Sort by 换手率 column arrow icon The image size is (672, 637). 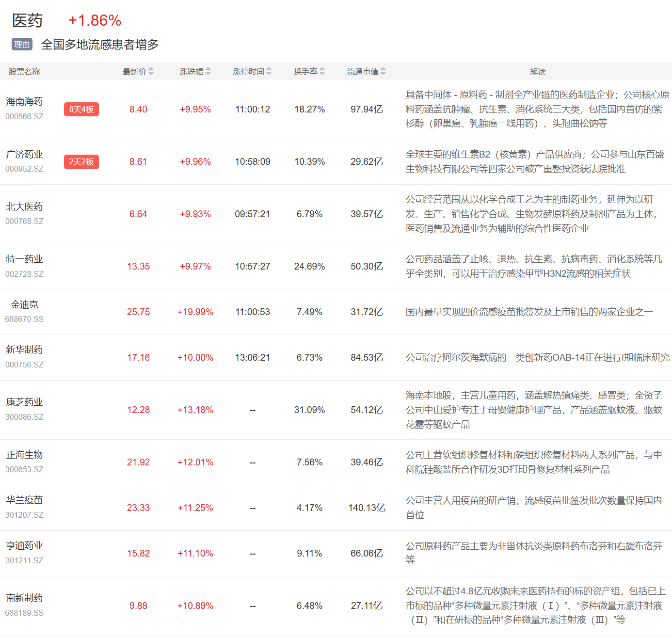point(322,72)
